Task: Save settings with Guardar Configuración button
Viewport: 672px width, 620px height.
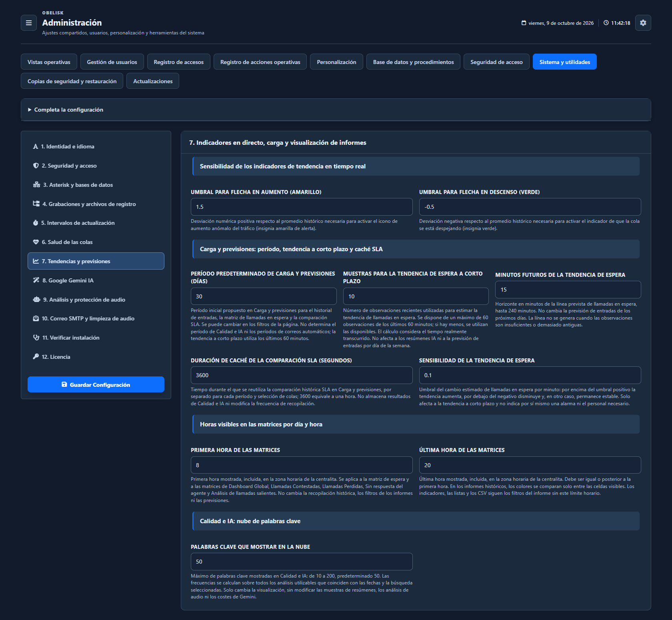Action: (x=96, y=384)
